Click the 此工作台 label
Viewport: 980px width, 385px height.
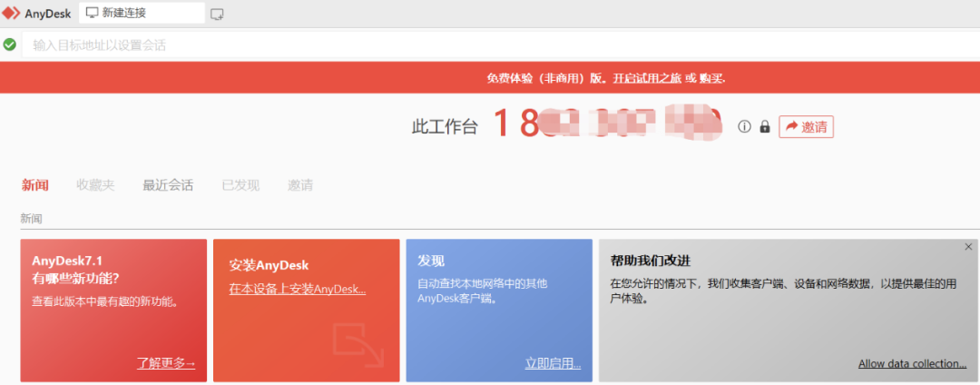[445, 127]
